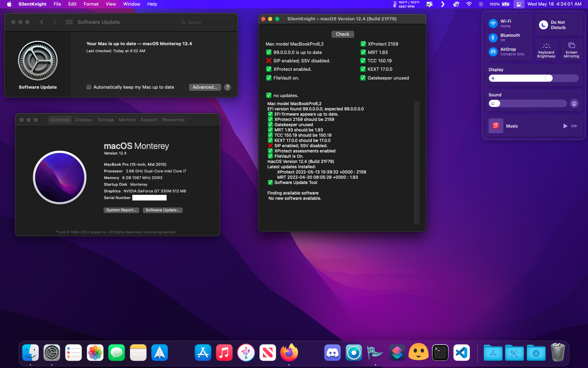Open Screen Mirroring options
The width and height of the screenshot is (588, 368).
click(x=571, y=50)
